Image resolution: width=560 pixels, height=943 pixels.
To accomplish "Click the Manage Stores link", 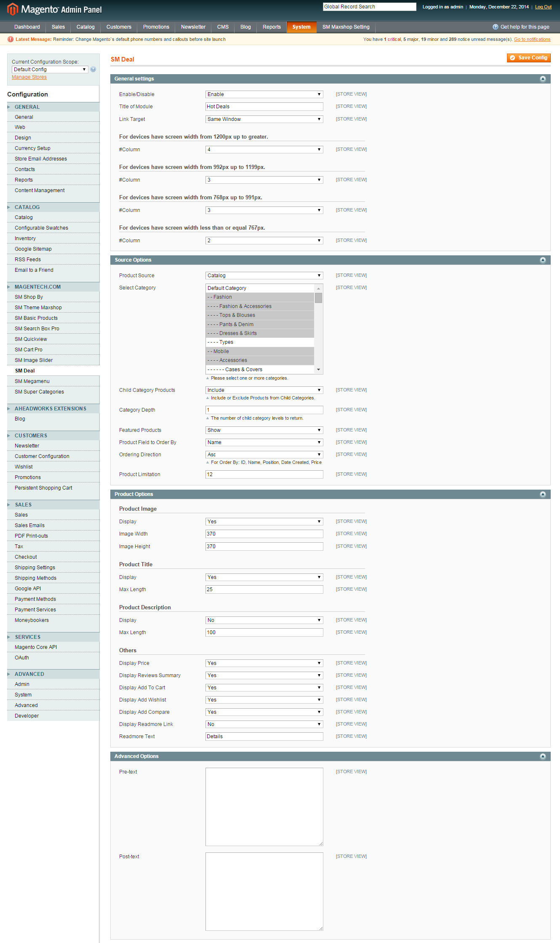I will click(x=29, y=77).
